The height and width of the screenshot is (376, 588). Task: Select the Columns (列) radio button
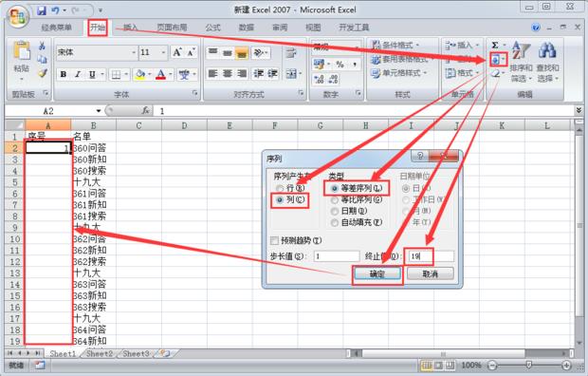click(280, 199)
